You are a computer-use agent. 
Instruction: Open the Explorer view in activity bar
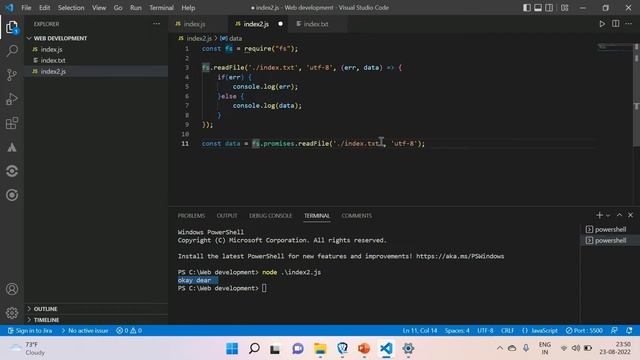(12, 28)
